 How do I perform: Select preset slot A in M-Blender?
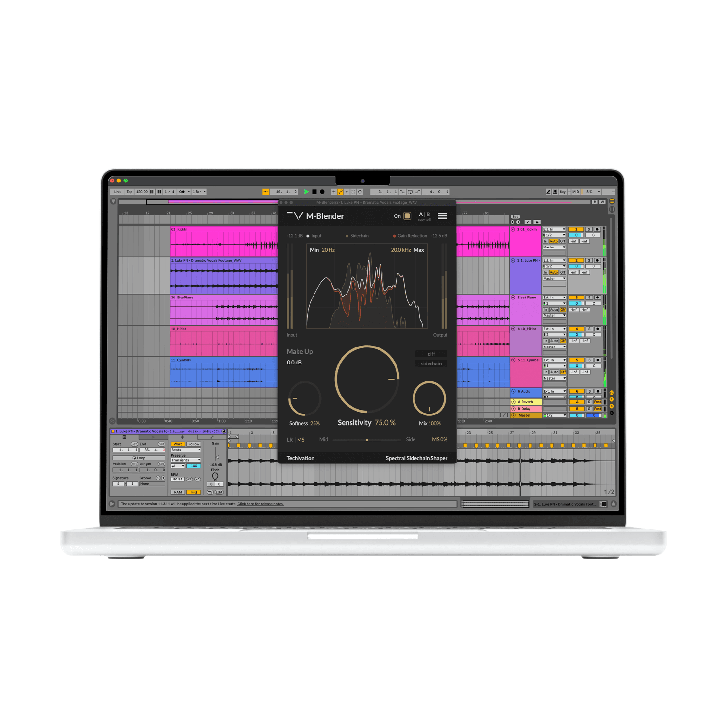[421, 214]
